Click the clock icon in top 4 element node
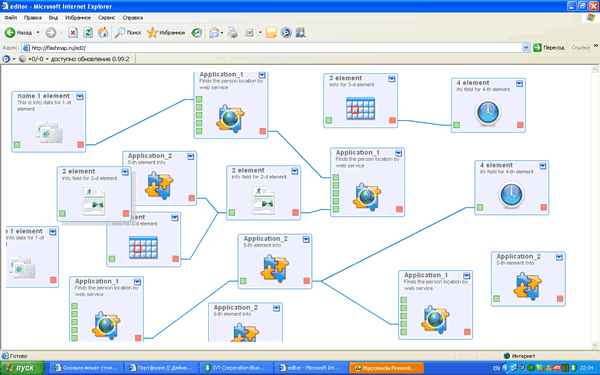 488,113
